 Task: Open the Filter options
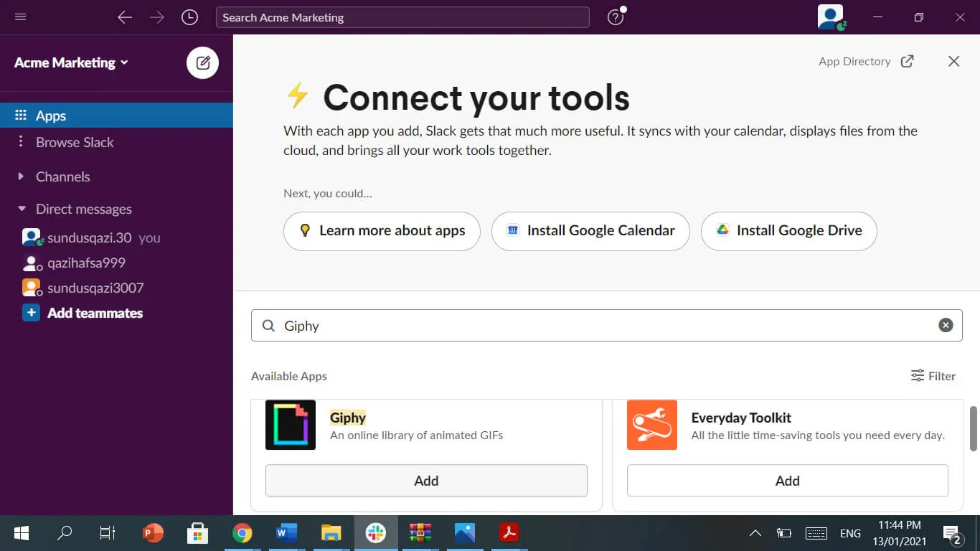(x=933, y=376)
